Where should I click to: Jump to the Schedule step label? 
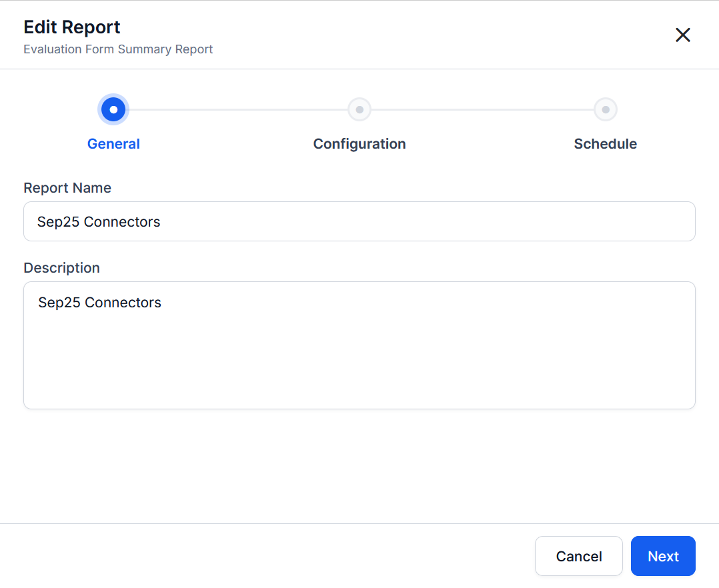pos(605,144)
